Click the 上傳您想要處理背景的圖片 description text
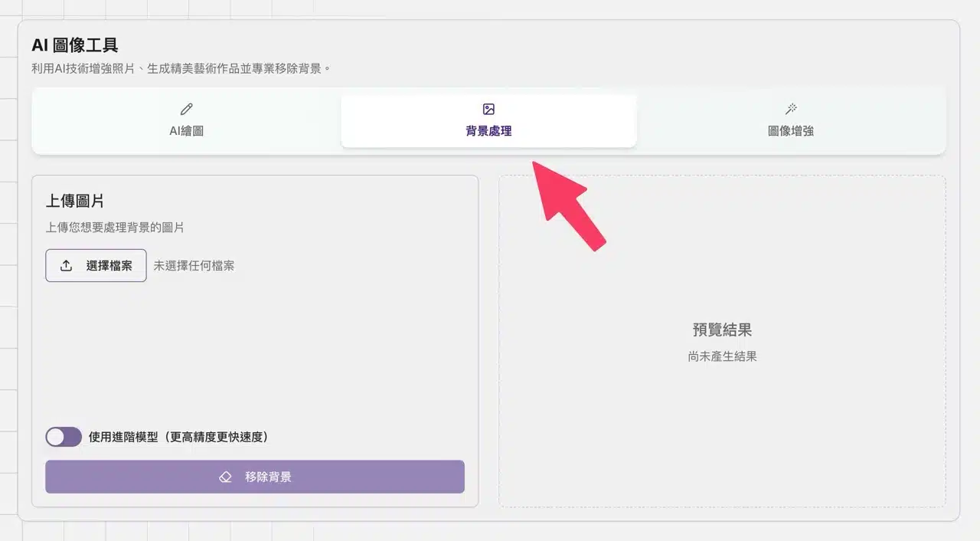 point(115,228)
